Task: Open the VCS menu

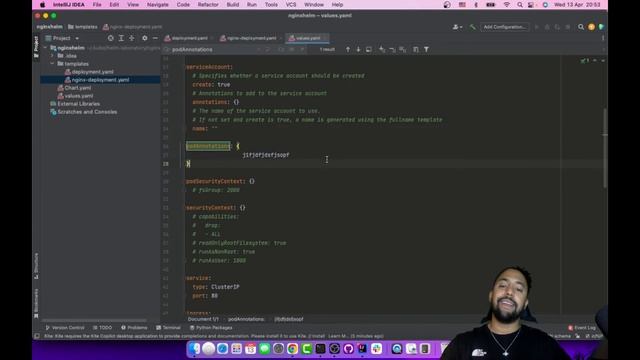Action: click(x=291, y=5)
